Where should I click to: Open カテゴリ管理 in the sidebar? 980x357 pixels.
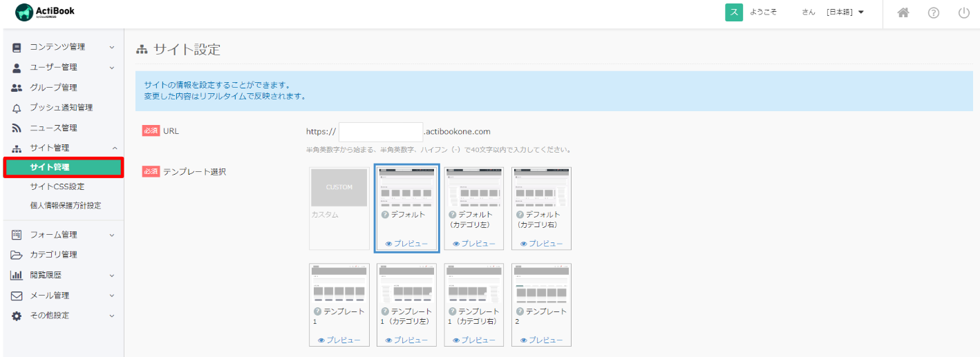coord(53,255)
